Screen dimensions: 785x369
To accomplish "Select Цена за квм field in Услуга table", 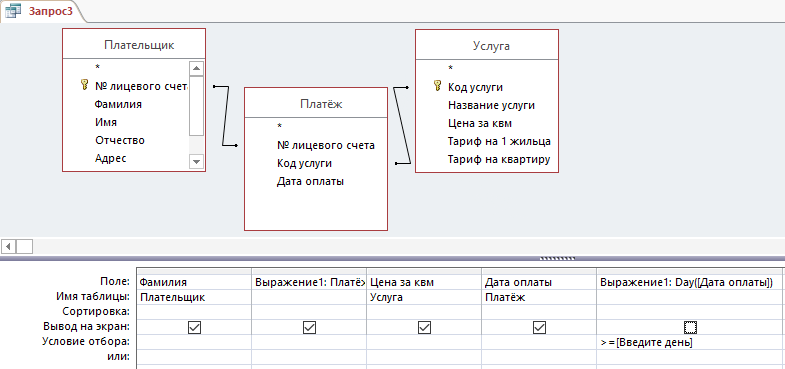I will click(x=480, y=123).
